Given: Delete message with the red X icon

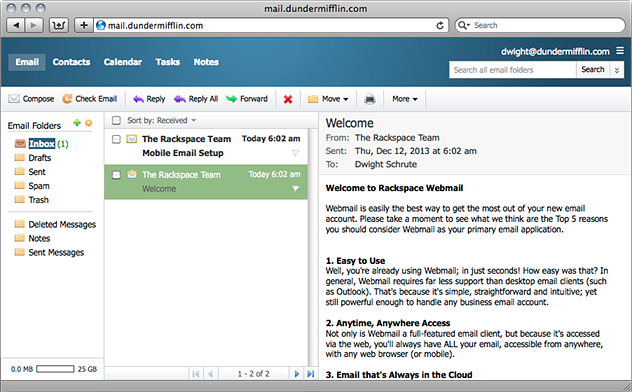Looking at the screenshot, I should pos(288,99).
